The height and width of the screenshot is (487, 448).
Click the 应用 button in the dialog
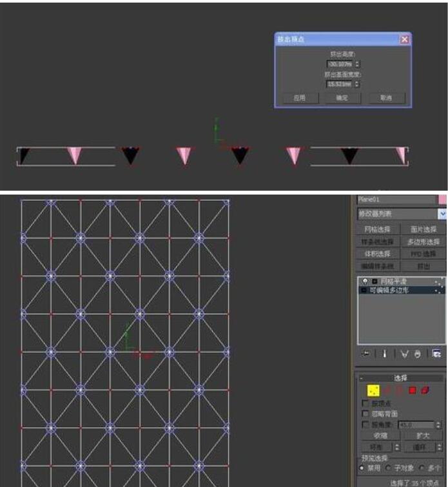(299, 98)
